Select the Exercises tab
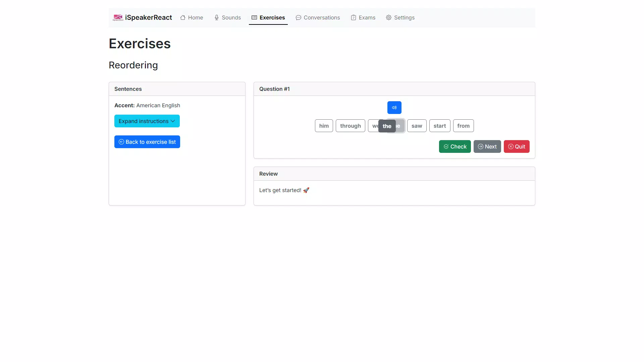Image resolution: width=644 pixels, height=362 pixels. click(x=268, y=17)
